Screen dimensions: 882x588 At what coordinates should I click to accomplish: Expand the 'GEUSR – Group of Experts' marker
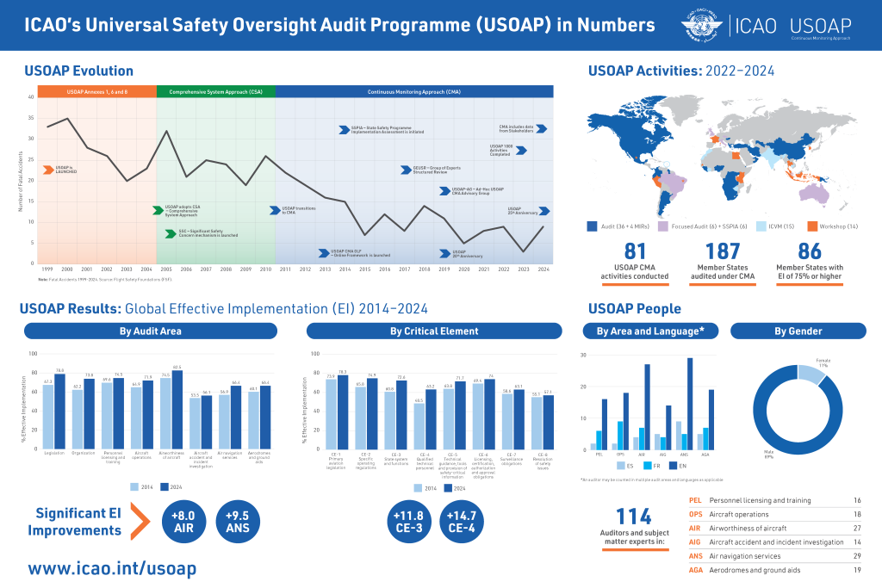point(405,170)
